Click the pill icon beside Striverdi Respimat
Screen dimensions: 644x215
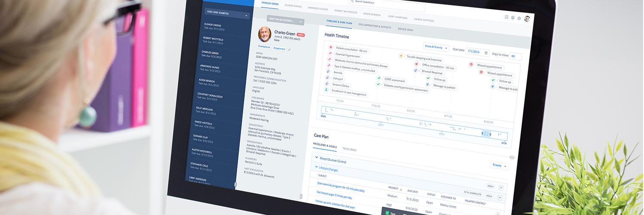point(416,71)
